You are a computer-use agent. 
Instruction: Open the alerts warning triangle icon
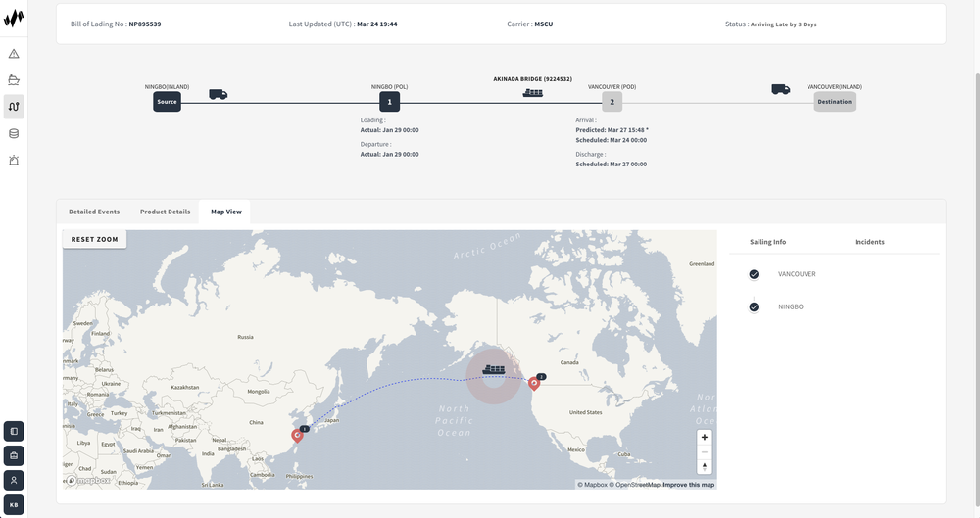(x=14, y=54)
